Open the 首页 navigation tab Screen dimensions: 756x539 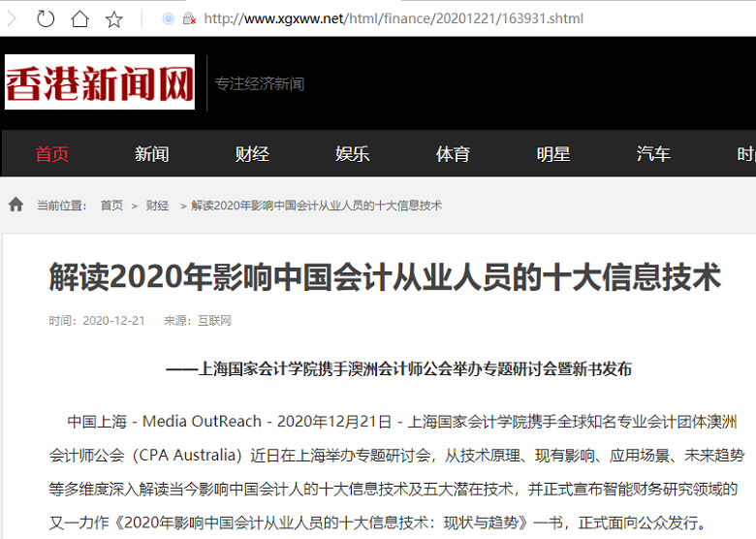click(x=51, y=154)
